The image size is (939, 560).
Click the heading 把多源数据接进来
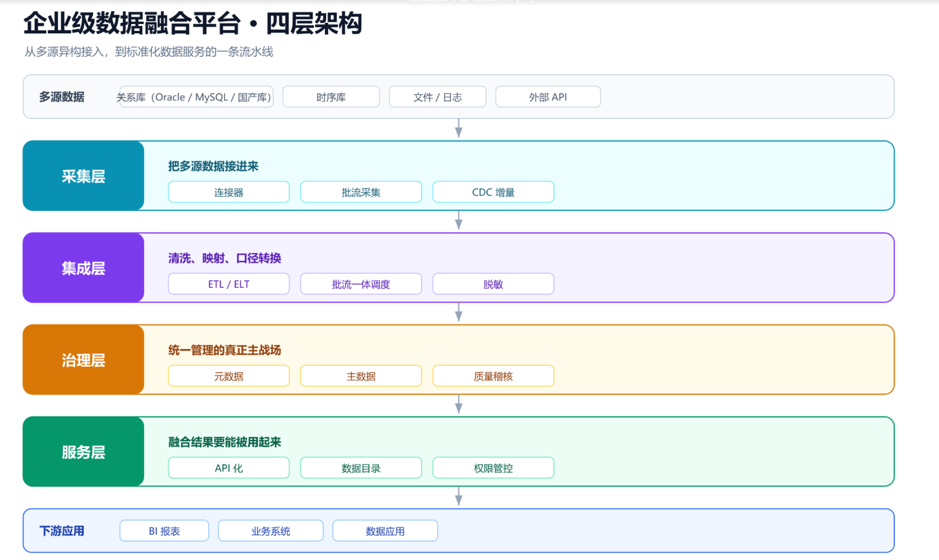pos(214,166)
